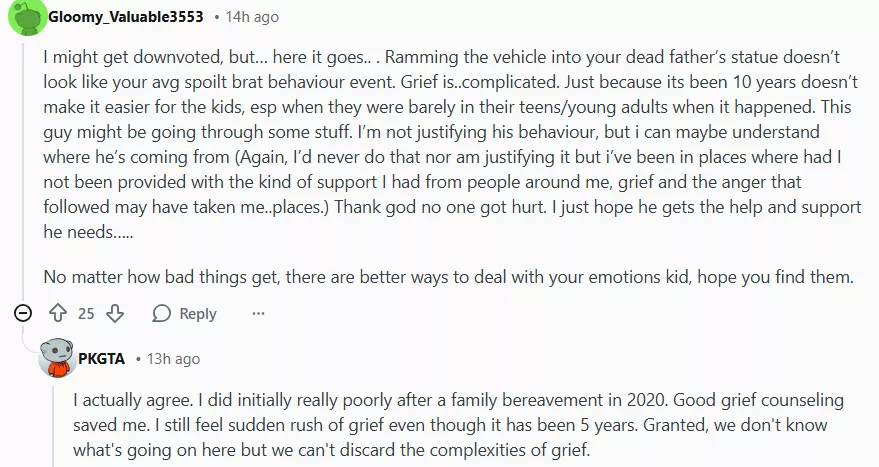Open the "13h ago" timestamp permalink

click(x=173, y=358)
